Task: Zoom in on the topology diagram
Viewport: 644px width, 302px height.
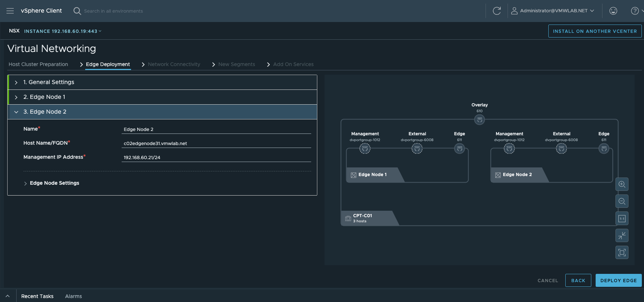Action: click(x=622, y=184)
